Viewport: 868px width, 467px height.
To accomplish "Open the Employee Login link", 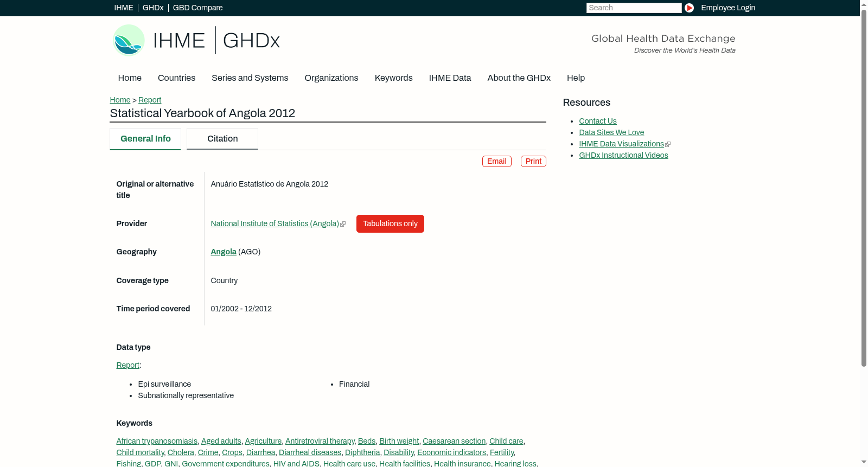I will tap(728, 8).
